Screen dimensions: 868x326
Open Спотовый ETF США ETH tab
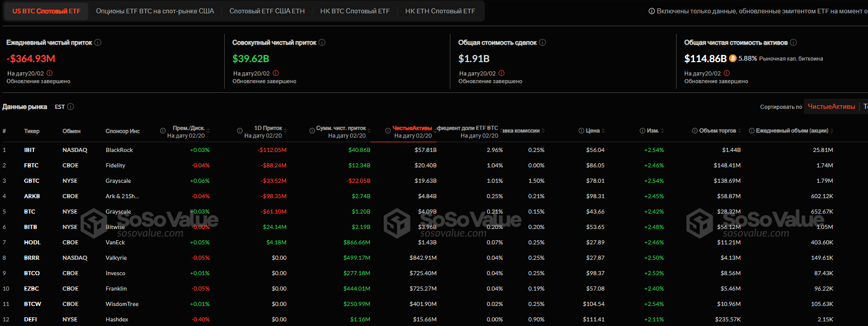[x=267, y=11]
